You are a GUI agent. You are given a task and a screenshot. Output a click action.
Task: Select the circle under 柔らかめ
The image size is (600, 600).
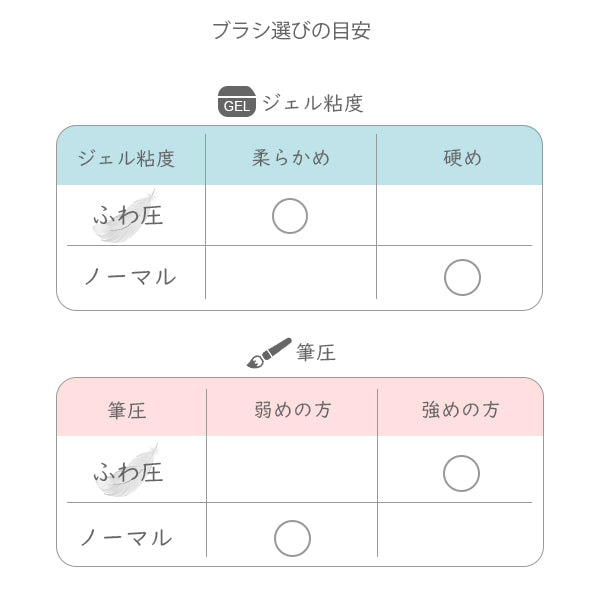click(290, 216)
